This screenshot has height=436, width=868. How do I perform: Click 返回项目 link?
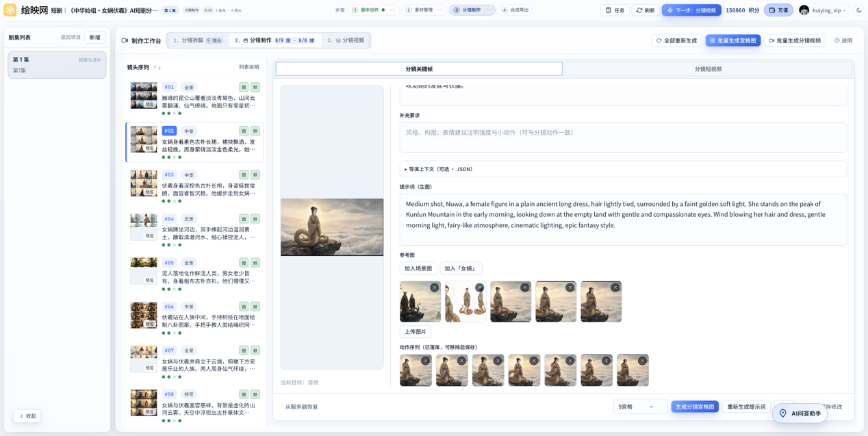(71, 38)
